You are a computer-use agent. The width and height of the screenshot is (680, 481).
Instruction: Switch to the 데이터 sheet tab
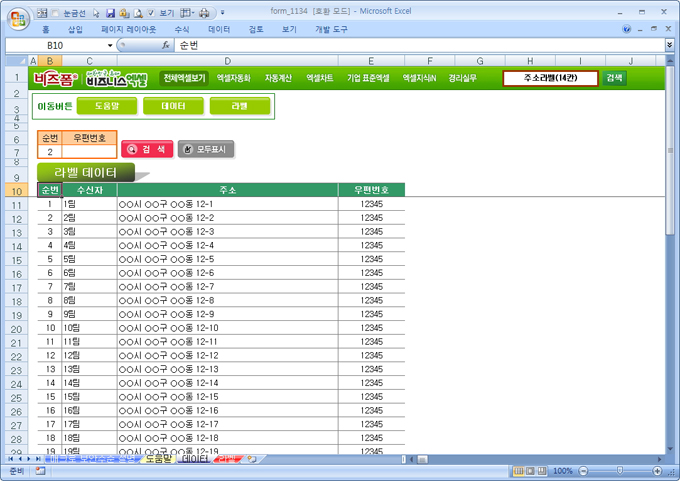[195, 459]
